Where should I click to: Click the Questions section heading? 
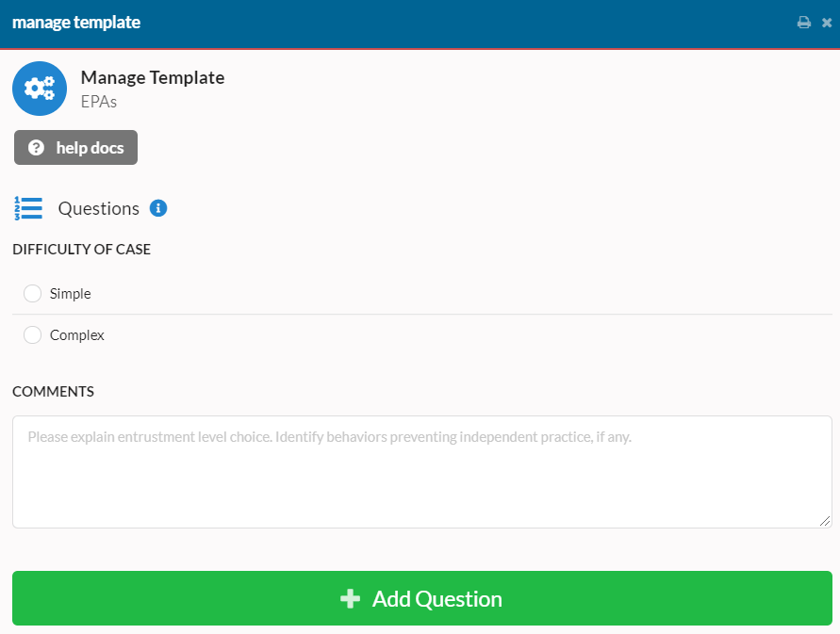coord(97,208)
